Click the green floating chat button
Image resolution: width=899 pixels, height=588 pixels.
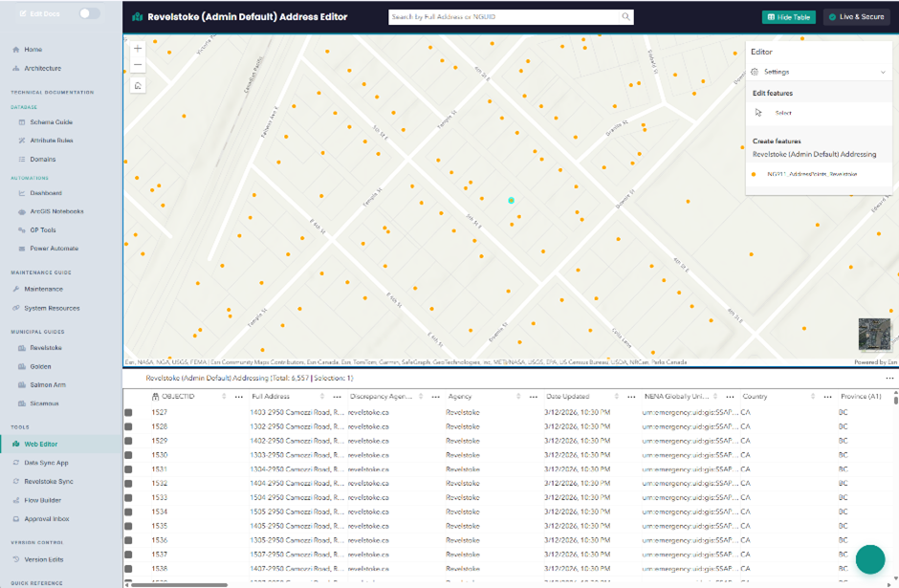point(869,558)
